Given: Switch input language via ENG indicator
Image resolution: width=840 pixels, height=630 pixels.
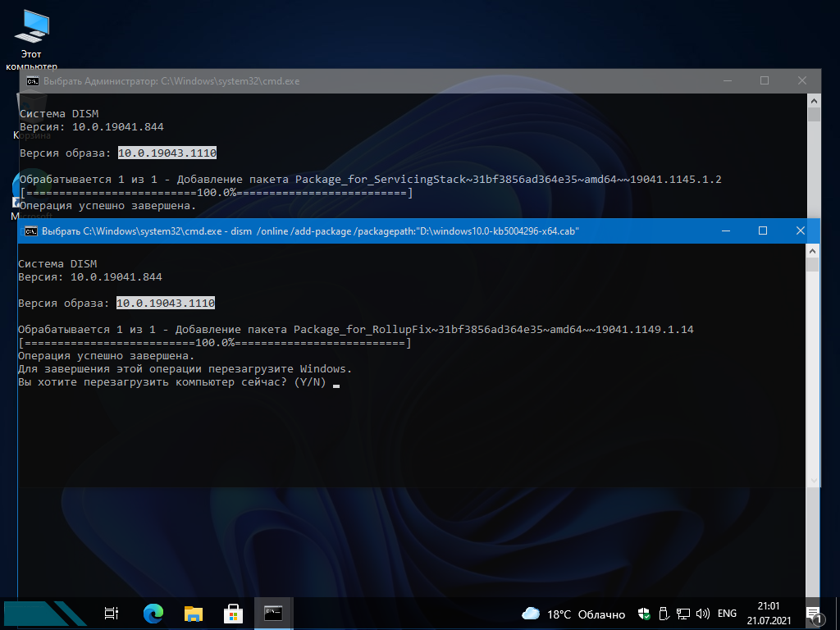Looking at the screenshot, I should click(x=727, y=614).
